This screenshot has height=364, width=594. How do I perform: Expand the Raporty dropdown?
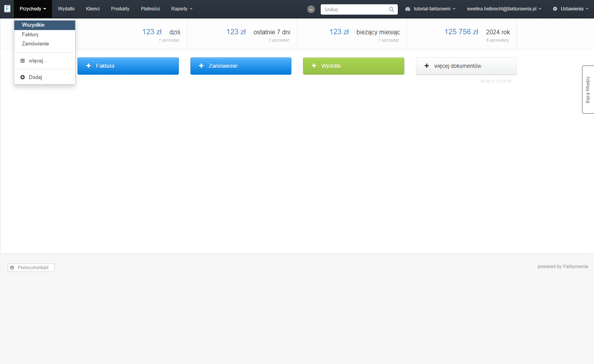pyautogui.click(x=182, y=9)
